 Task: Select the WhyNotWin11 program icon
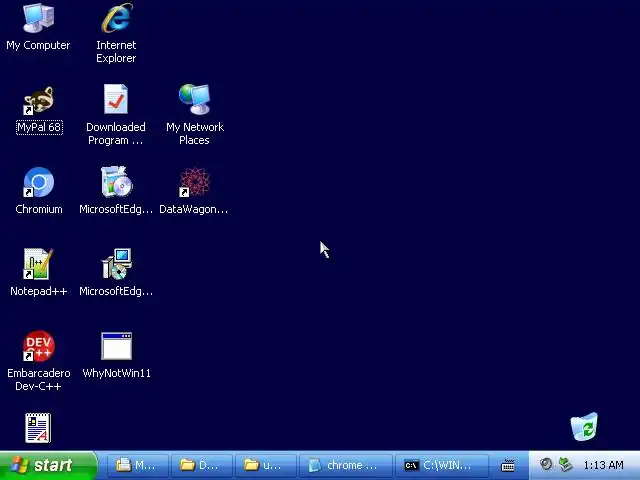point(117,346)
